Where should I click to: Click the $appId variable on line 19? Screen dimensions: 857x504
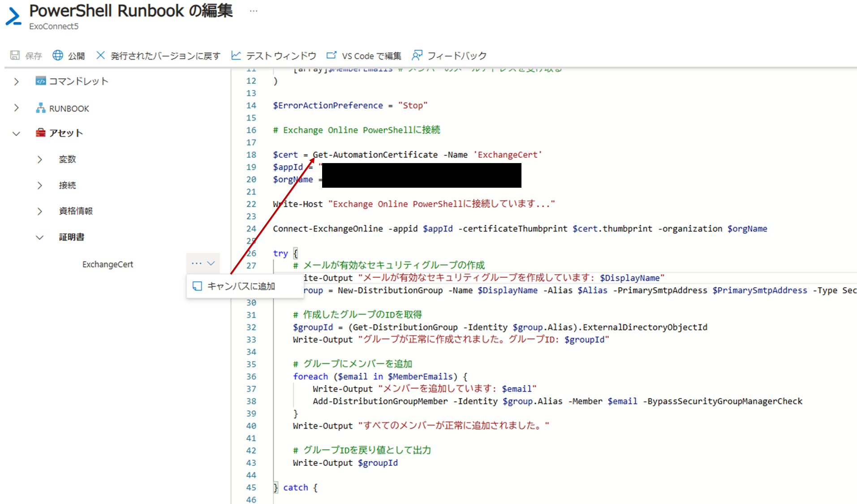(288, 167)
